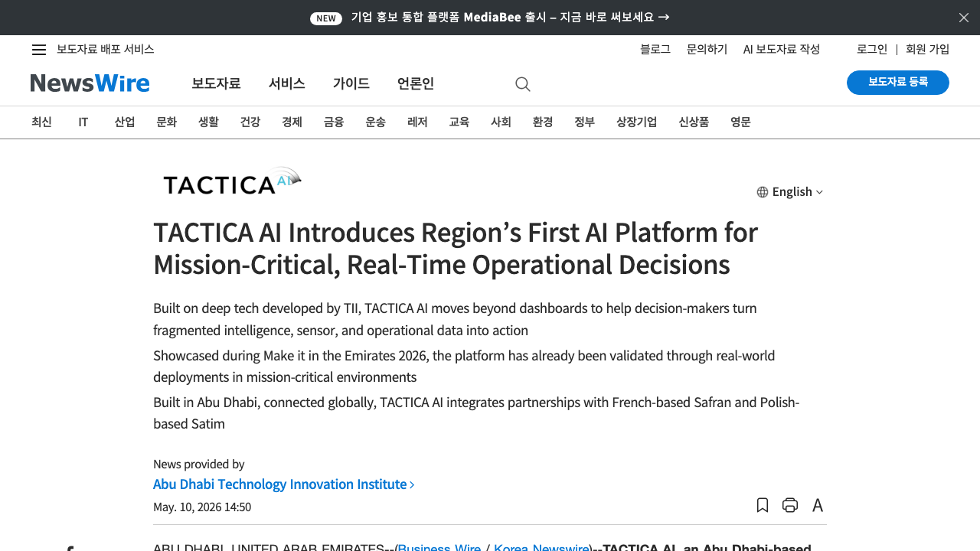Open the 가이드 main menu
This screenshot has width=980, height=551.
tap(351, 83)
